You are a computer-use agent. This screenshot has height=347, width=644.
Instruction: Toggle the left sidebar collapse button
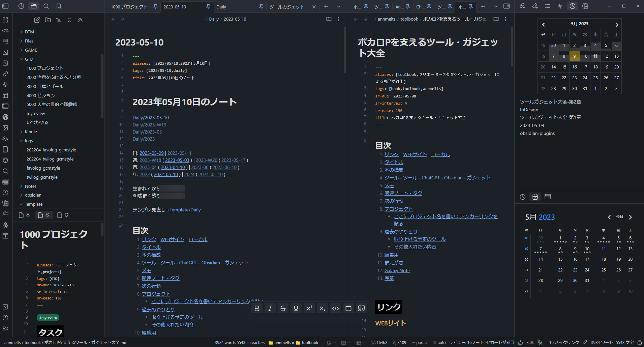5,6
